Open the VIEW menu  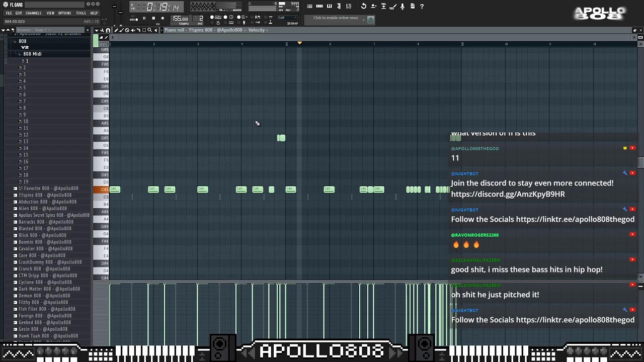[50, 13]
